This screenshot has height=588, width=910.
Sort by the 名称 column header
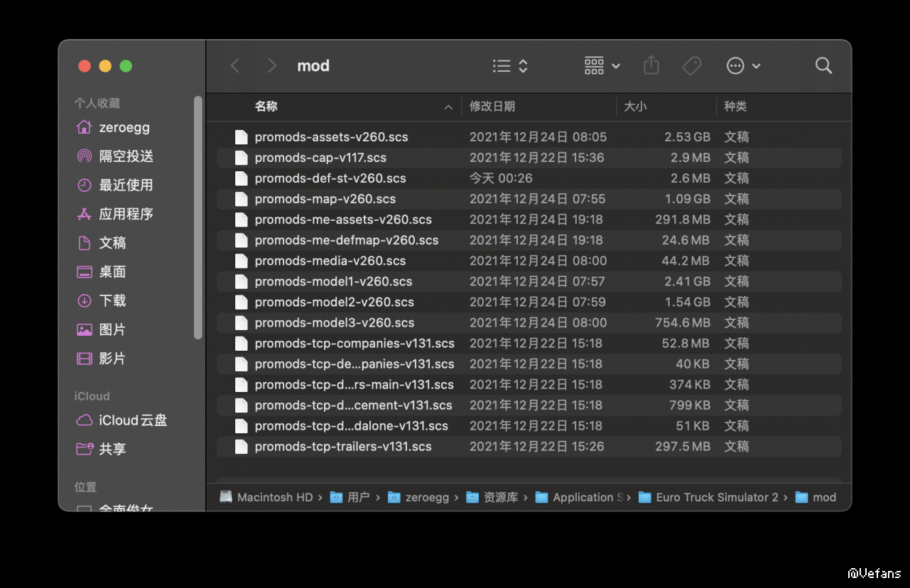pyautogui.click(x=266, y=107)
